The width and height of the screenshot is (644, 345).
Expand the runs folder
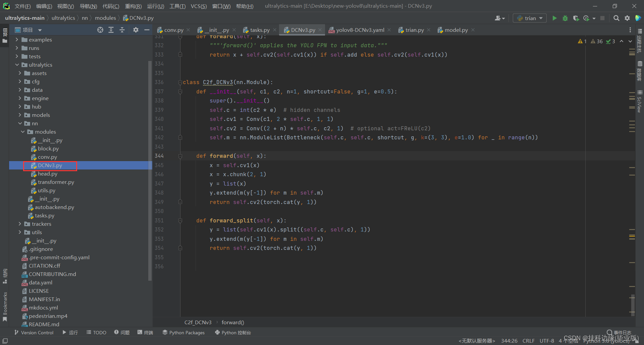point(17,48)
